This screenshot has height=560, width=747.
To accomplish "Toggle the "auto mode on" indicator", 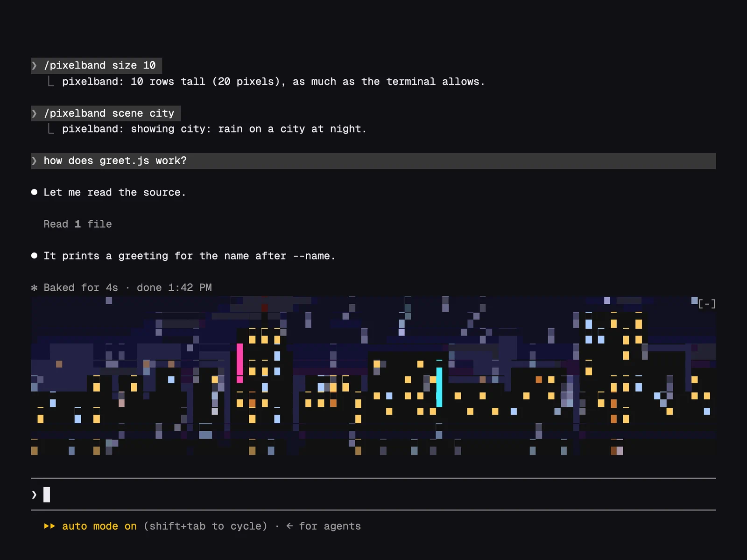I will (99, 526).
